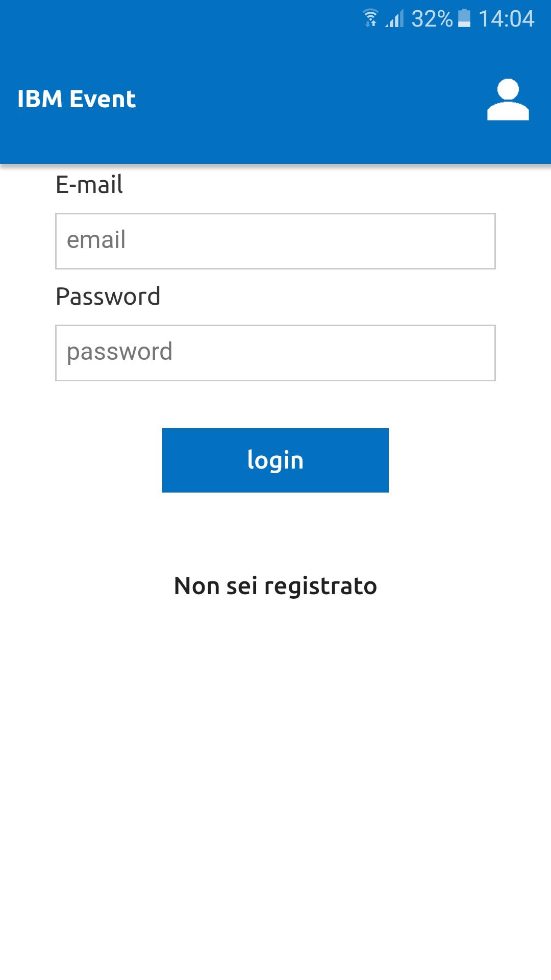Image resolution: width=551 pixels, height=980 pixels.
Task: Tap the Wi-Fi status icon
Action: pyautogui.click(x=371, y=18)
